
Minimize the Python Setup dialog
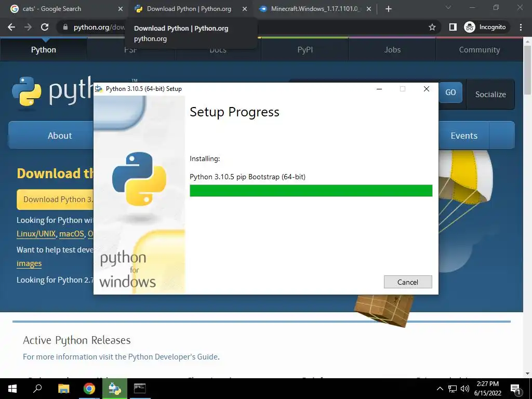(x=379, y=89)
